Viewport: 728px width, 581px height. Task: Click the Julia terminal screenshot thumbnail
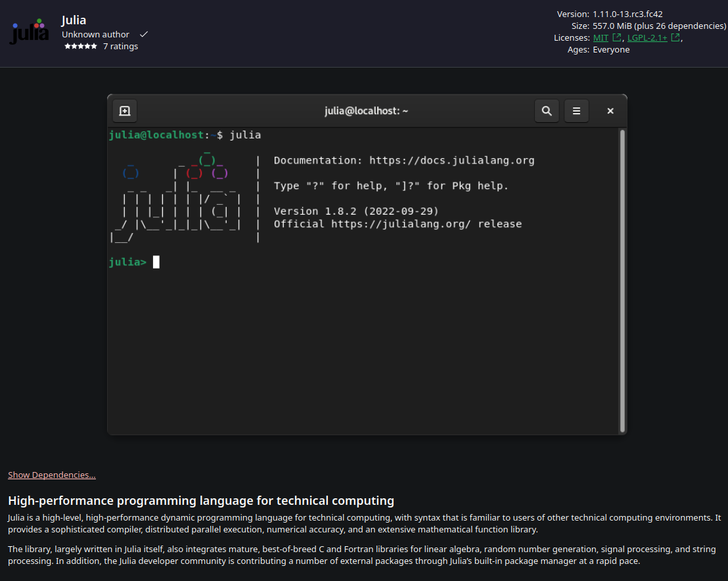tap(367, 265)
